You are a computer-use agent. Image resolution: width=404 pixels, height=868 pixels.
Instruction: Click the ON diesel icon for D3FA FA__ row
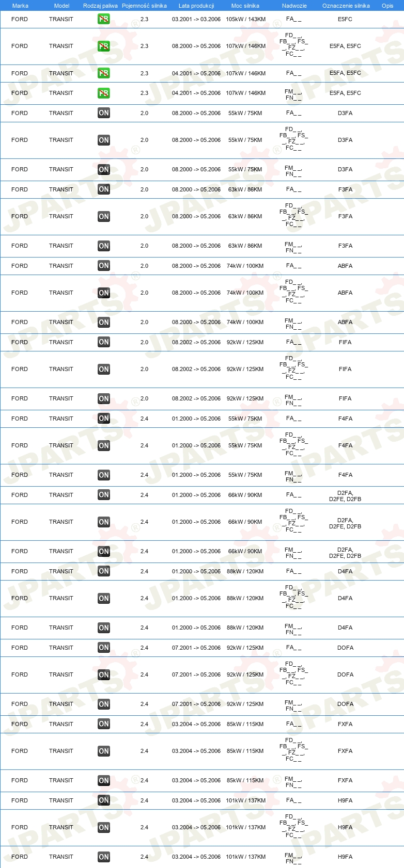pyautogui.click(x=104, y=113)
